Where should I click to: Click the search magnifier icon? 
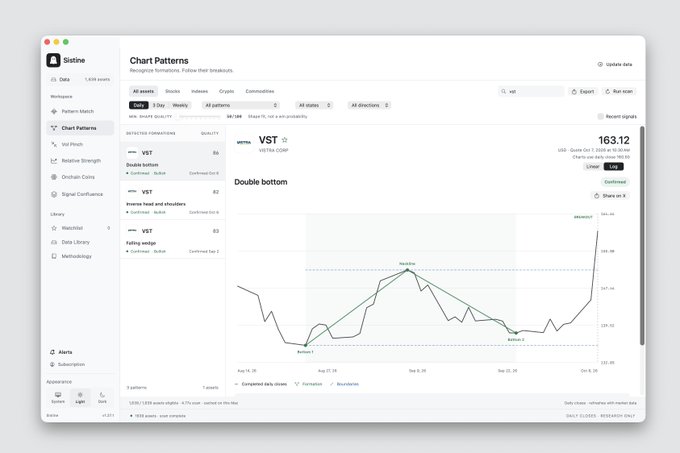(x=503, y=91)
